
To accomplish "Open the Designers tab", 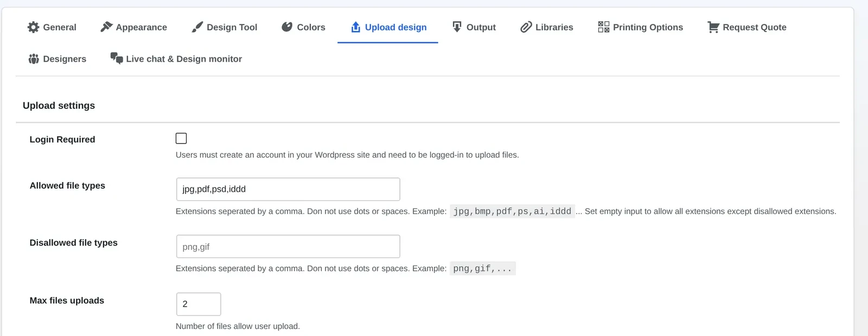I will pyautogui.click(x=57, y=59).
